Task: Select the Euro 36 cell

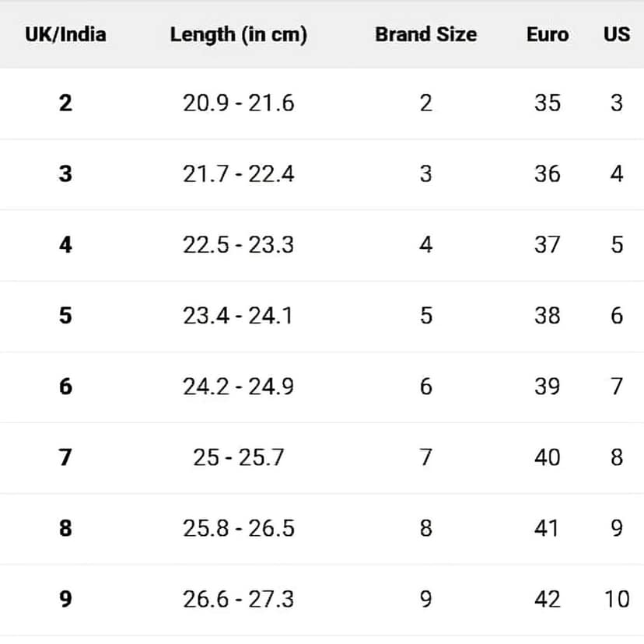Action: (x=548, y=173)
